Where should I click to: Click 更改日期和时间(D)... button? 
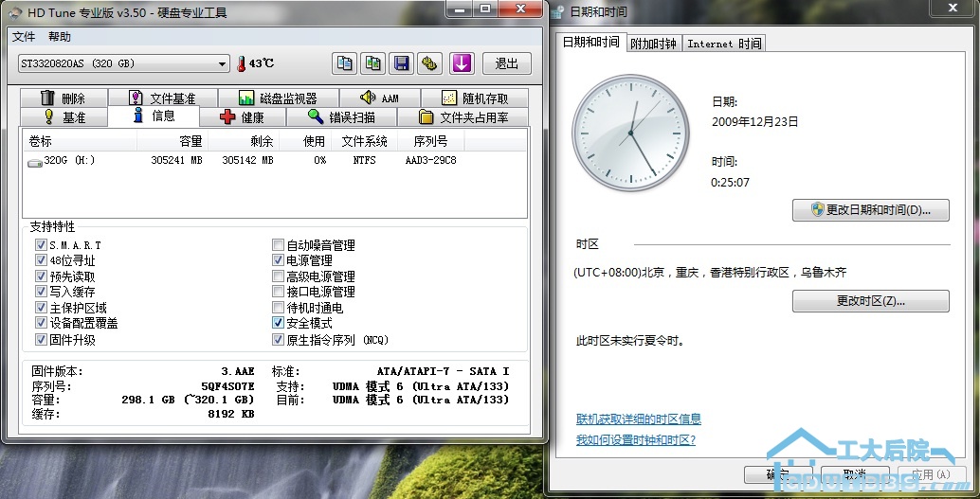(871, 210)
